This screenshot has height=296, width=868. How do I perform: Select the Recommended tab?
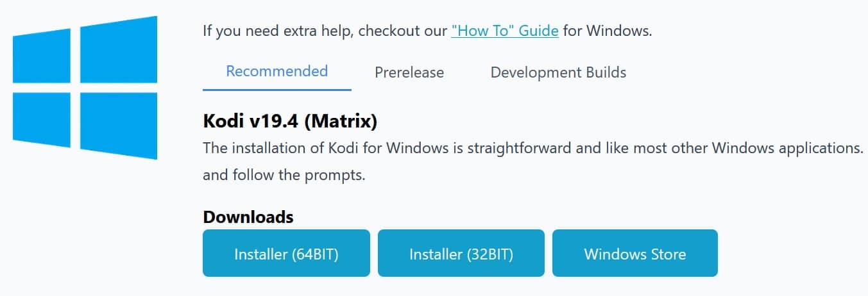click(277, 71)
